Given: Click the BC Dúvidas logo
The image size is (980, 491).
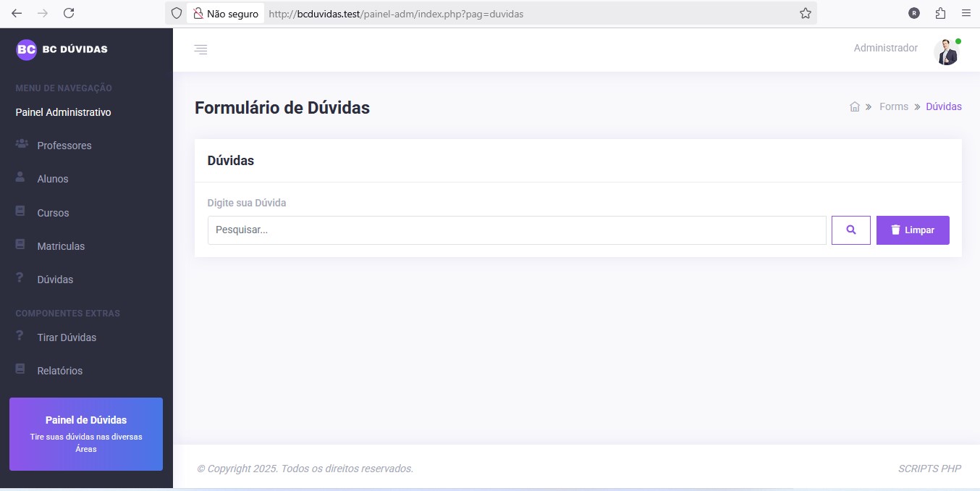Looking at the screenshot, I should [62, 49].
